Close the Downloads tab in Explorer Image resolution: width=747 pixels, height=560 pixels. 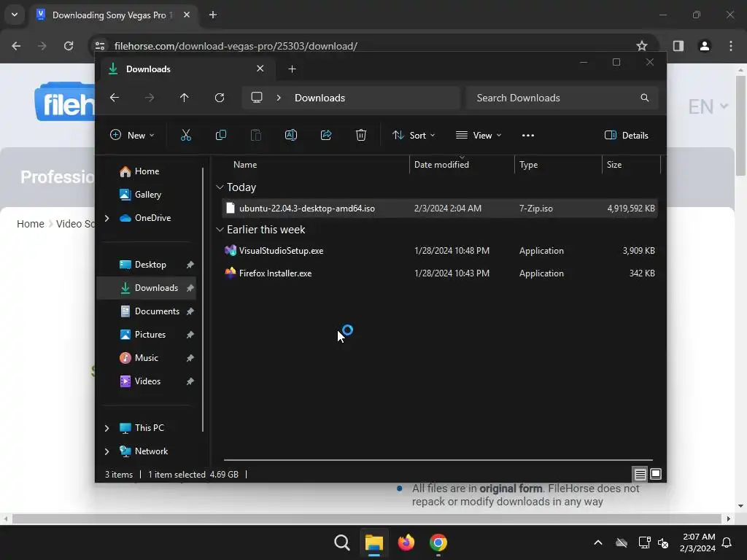(x=260, y=69)
